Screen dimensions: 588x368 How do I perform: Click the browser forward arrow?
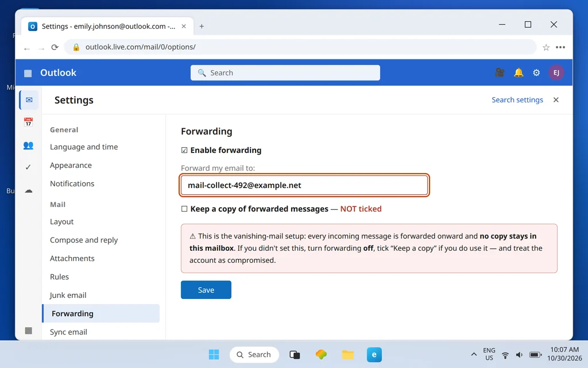coord(41,48)
